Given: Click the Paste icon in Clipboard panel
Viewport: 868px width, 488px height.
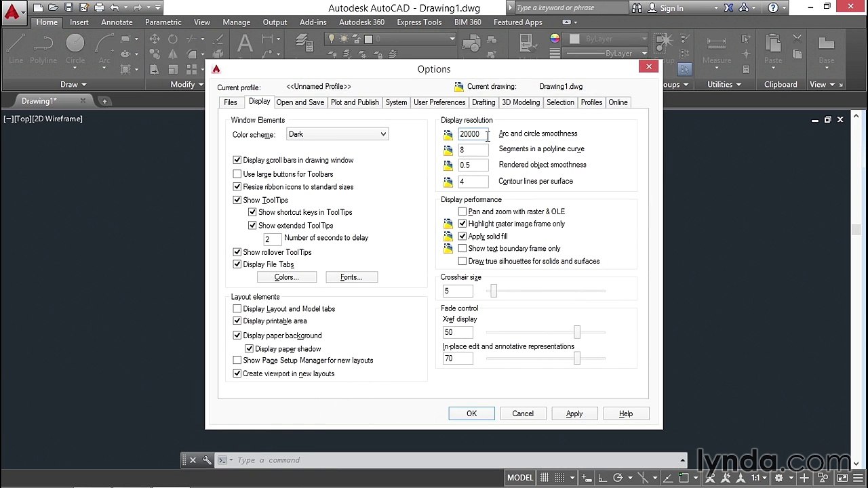Looking at the screenshot, I should pyautogui.click(x=773, y=49).
